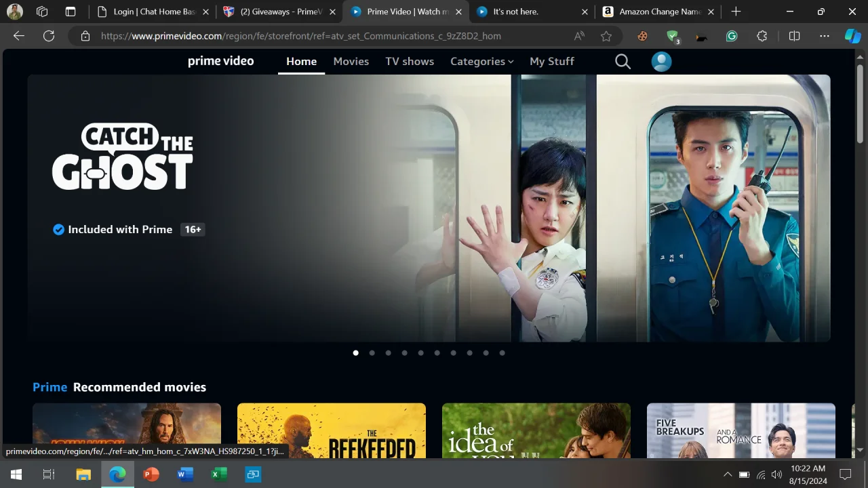Viewport: 868px width, 488px height.
Task: Open Edge Settings and more ellipsis
Action: (824, 36)
